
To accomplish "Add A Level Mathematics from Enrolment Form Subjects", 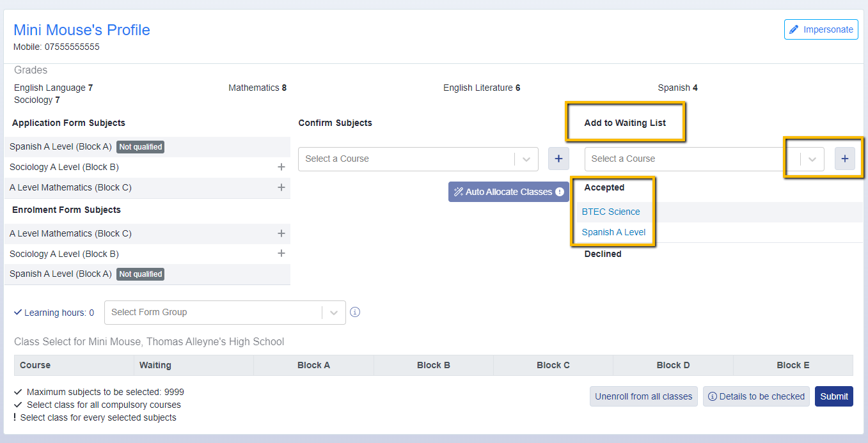I will (281, 233).
